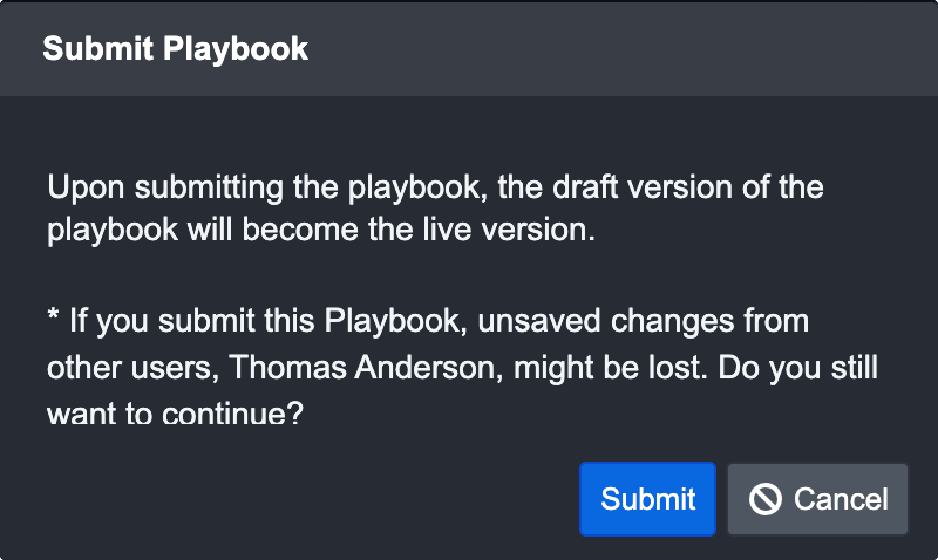Viewport: 938px width, 560px height.
Task: Click the Submit Playbook dialog title
Action: point(175,48)
